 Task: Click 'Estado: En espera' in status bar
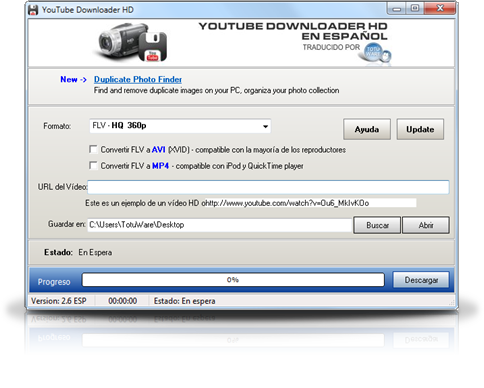[x=184, y=301]
